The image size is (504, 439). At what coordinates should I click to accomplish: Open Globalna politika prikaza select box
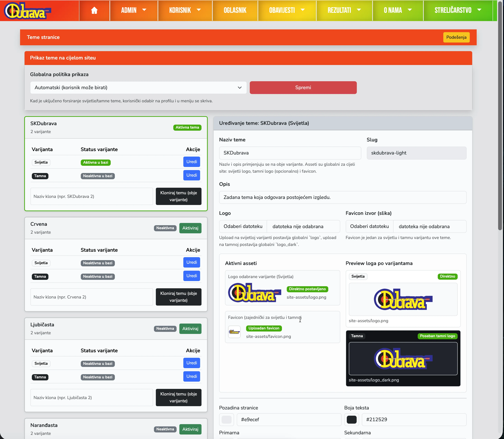[138, 88]
